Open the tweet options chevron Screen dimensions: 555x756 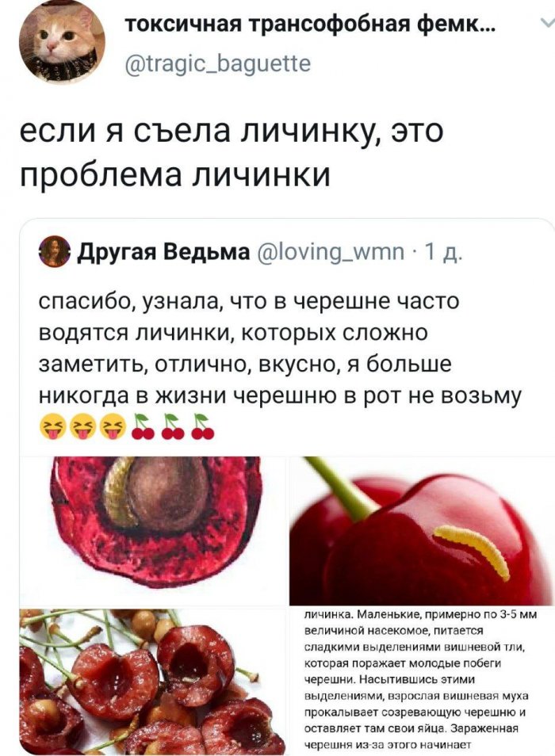(547, 23)
